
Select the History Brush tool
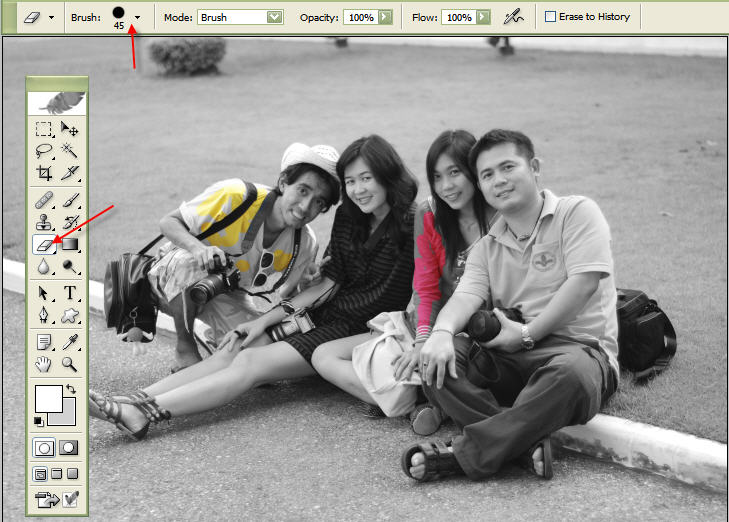click(70, 222)
